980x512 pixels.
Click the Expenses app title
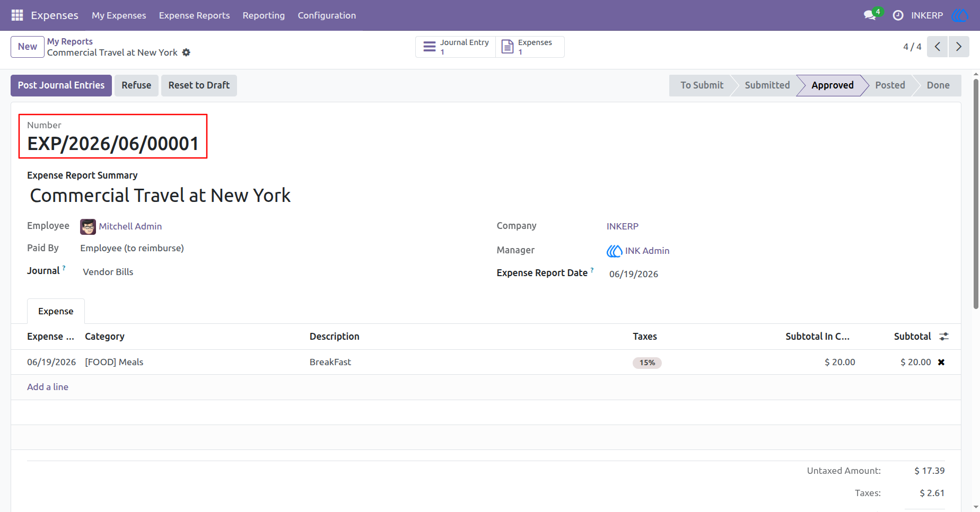click(x=55, y=15)
